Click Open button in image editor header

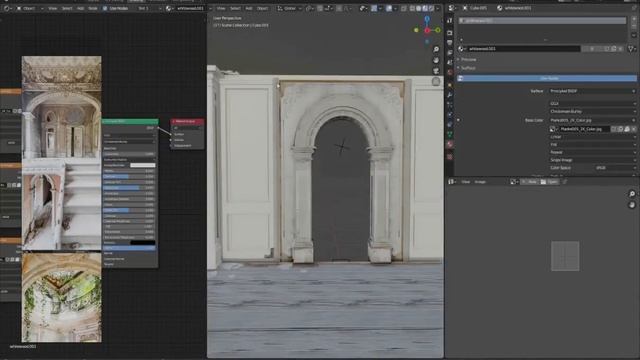549,182
